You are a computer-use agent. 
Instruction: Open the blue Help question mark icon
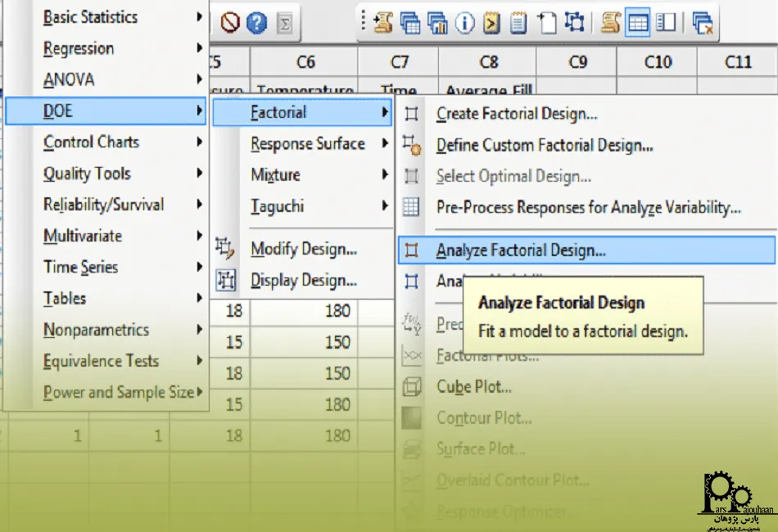256,23
